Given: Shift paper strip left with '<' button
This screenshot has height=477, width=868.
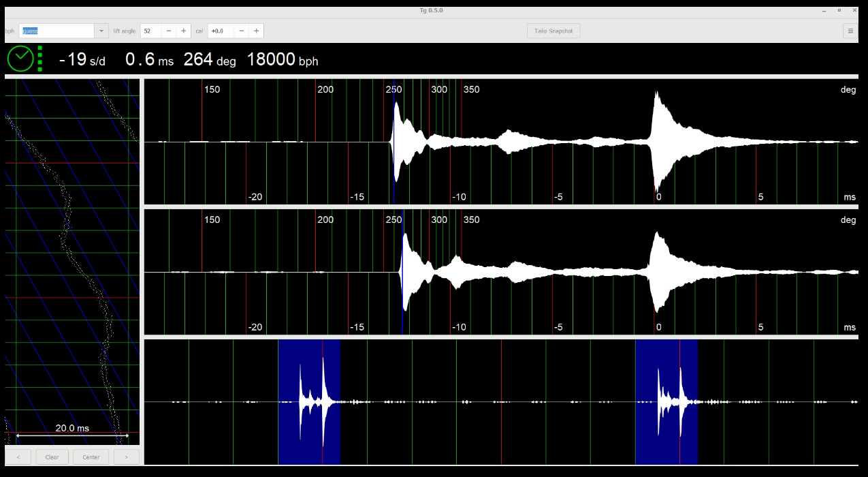Looking at the screenshot, I should [x=18, y=457].
